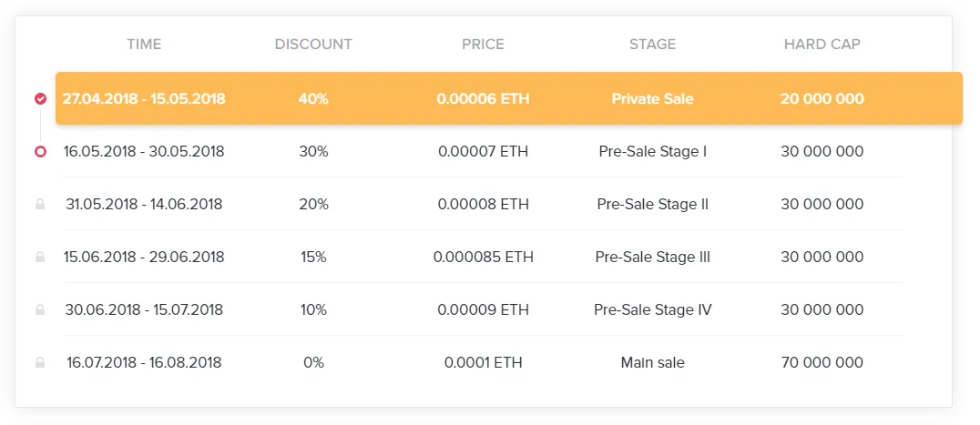Select the Main sale stage text
This screenshot has width=980, height=425.
click(x=652, y=362)
